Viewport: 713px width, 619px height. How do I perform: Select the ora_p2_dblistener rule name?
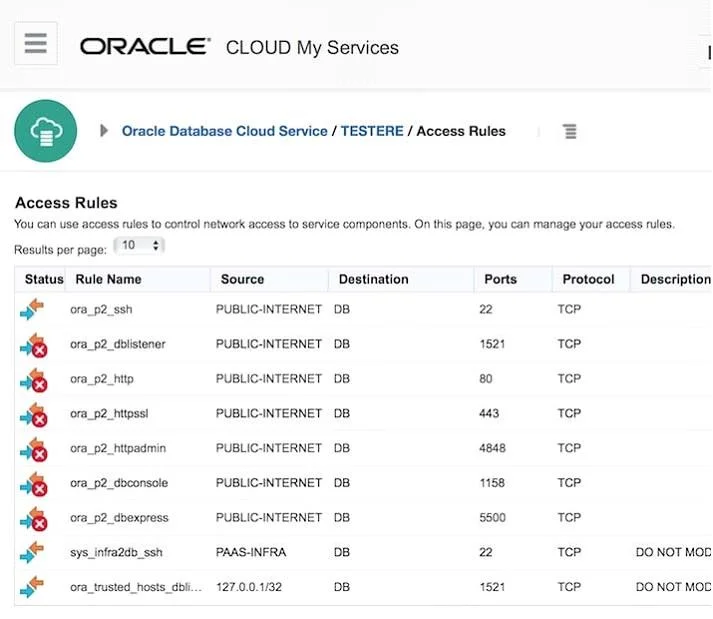pos(118,344)
